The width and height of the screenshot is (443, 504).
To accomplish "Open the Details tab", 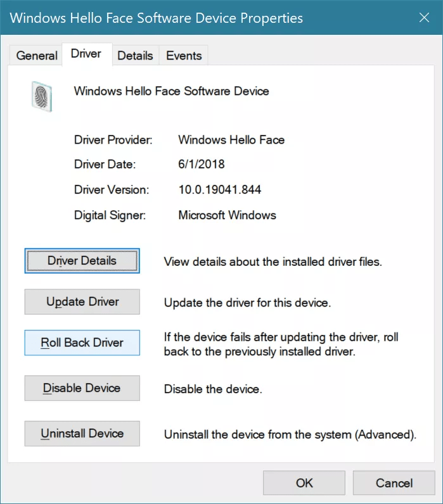I will tap(135, 56).
